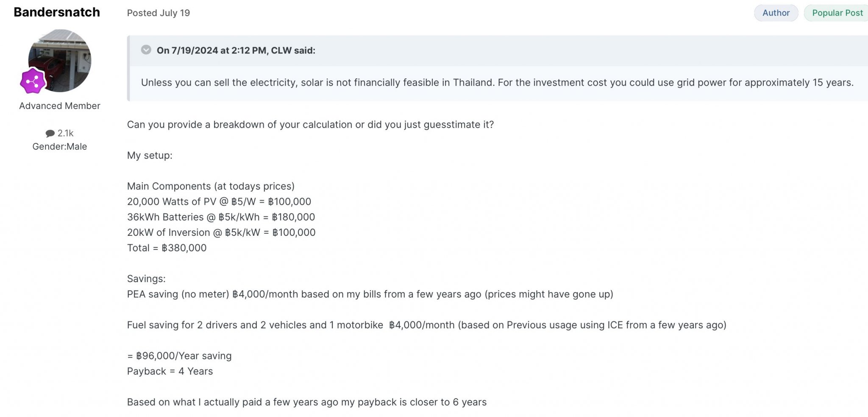Click the "payback is closer to 6 years" sentence

(x=306, y=403)
